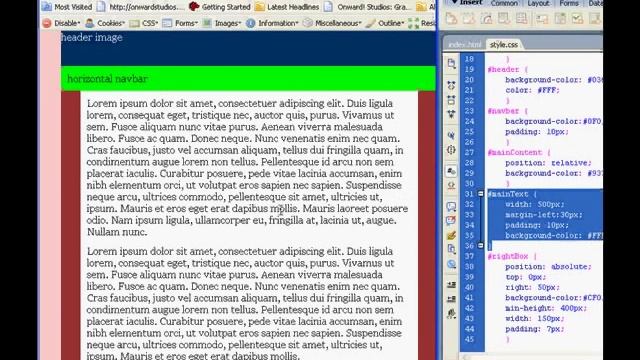Click the Media icon in Insert bar
Screen dimensions: 640x360
coord(560,19)
